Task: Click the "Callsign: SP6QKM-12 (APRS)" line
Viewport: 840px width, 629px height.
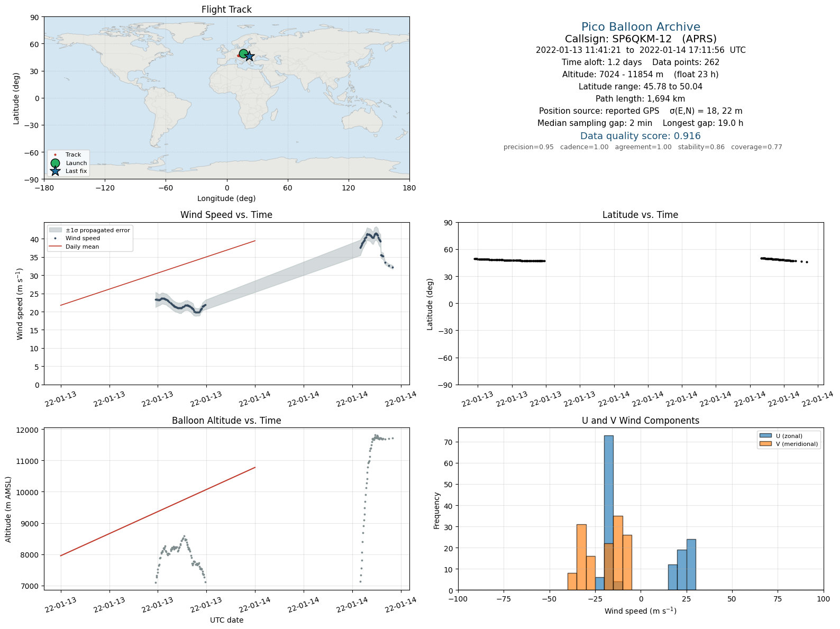Action: (x=641, y=39)
